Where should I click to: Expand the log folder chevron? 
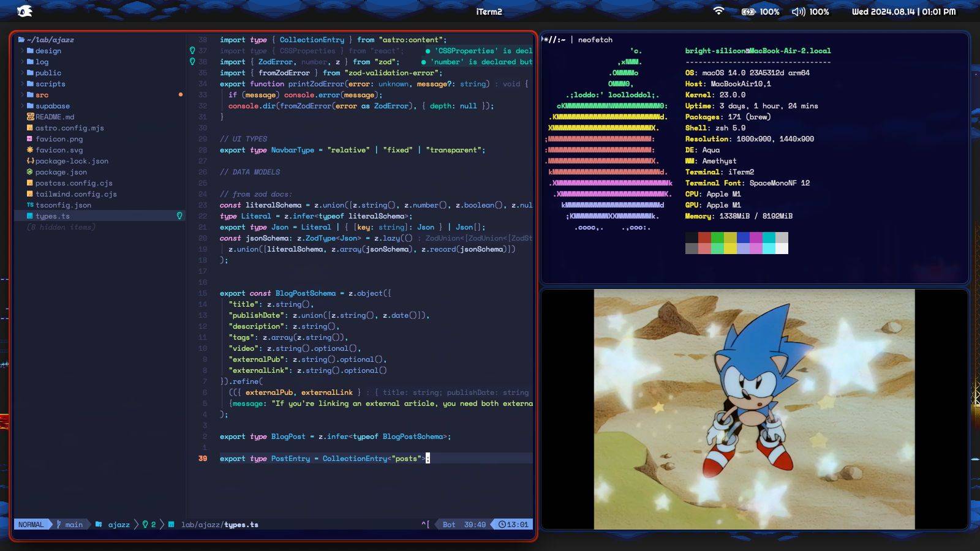(22, 62)
